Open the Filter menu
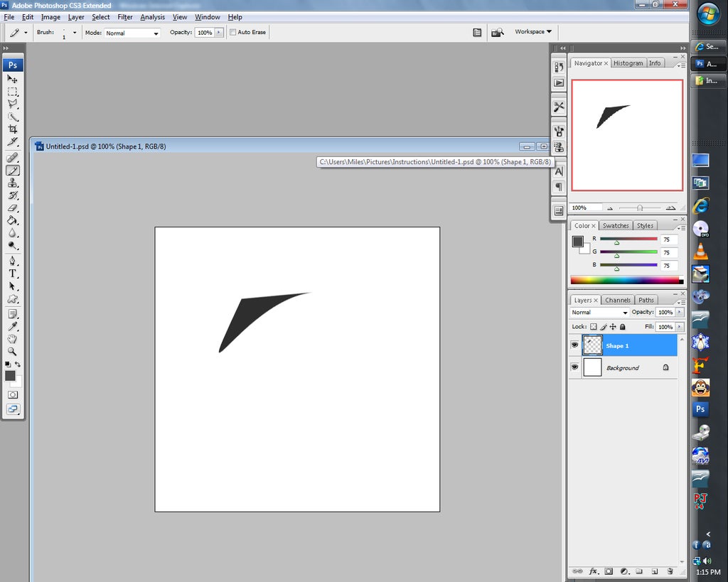 [x=125, y=17]
